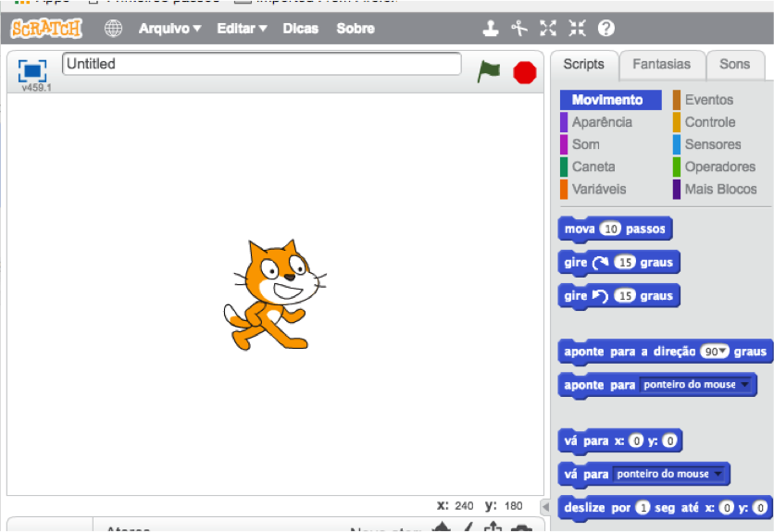Click the 15 value in the clockwise gire block

[625, 263]
